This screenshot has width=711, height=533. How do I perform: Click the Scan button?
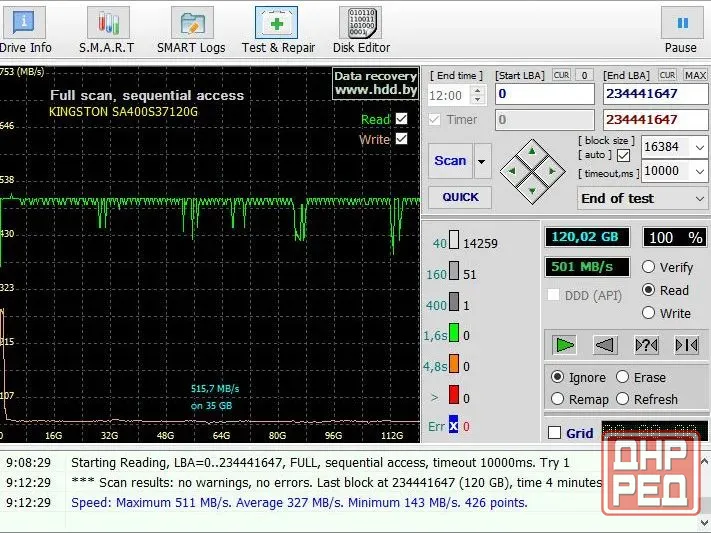click(x=450, y=161)
